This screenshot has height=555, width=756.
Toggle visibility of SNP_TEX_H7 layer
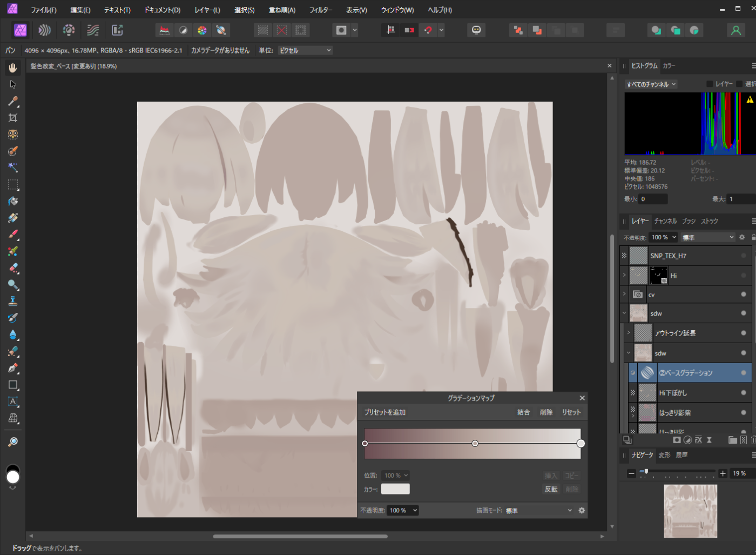[x=744, y=256]
